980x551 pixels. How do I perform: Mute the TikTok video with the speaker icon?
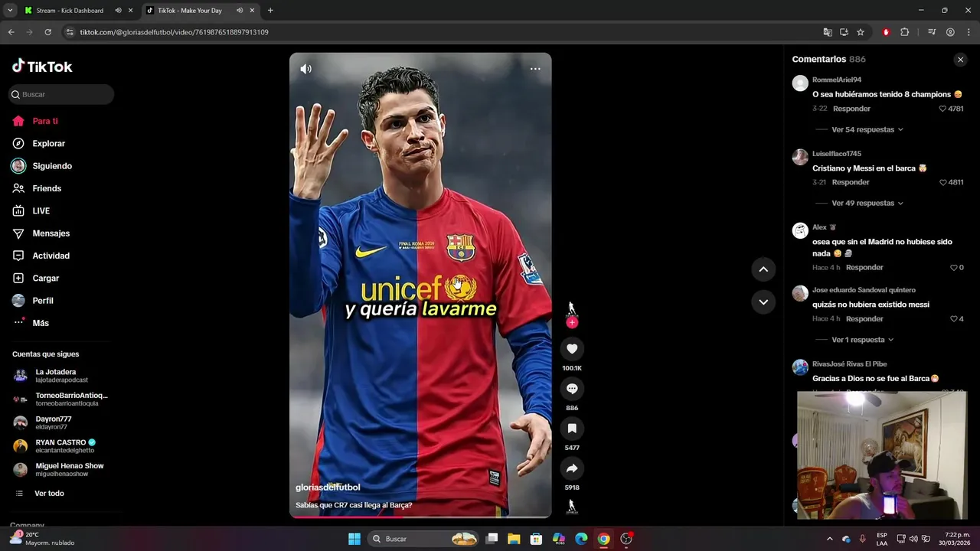click(305, 69)
